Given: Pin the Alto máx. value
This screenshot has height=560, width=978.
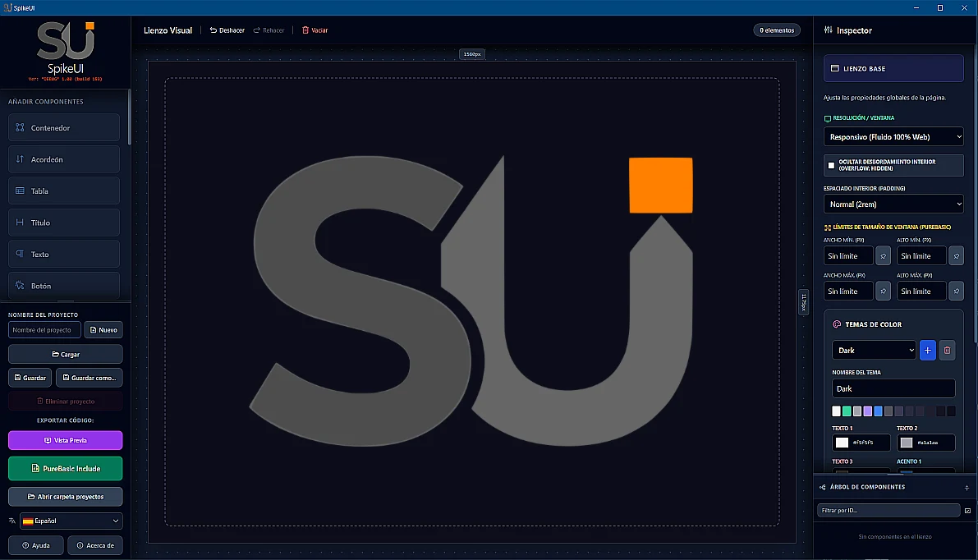Looking at the screenshot, I should [956, 291].
